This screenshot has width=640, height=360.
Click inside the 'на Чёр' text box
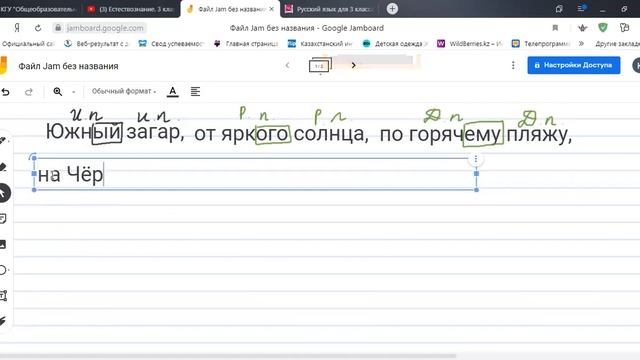[255, 174]
